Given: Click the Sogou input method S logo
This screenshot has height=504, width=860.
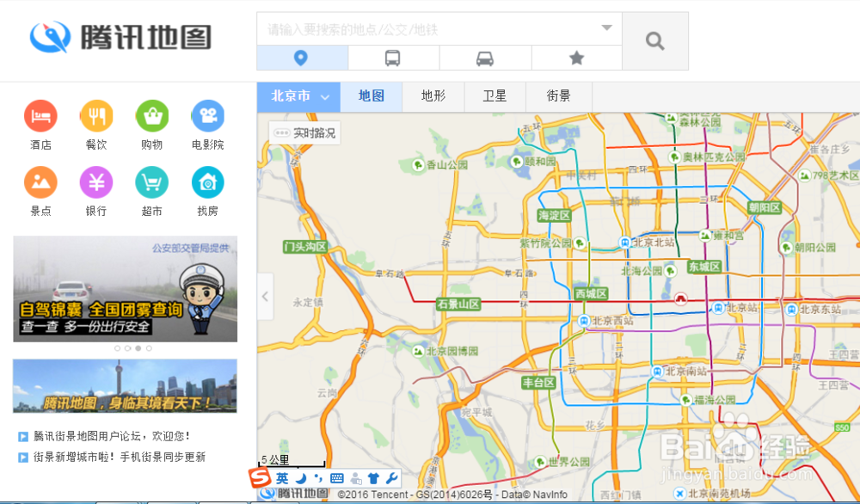Looking at the screenshot, I should coord(260,477).
